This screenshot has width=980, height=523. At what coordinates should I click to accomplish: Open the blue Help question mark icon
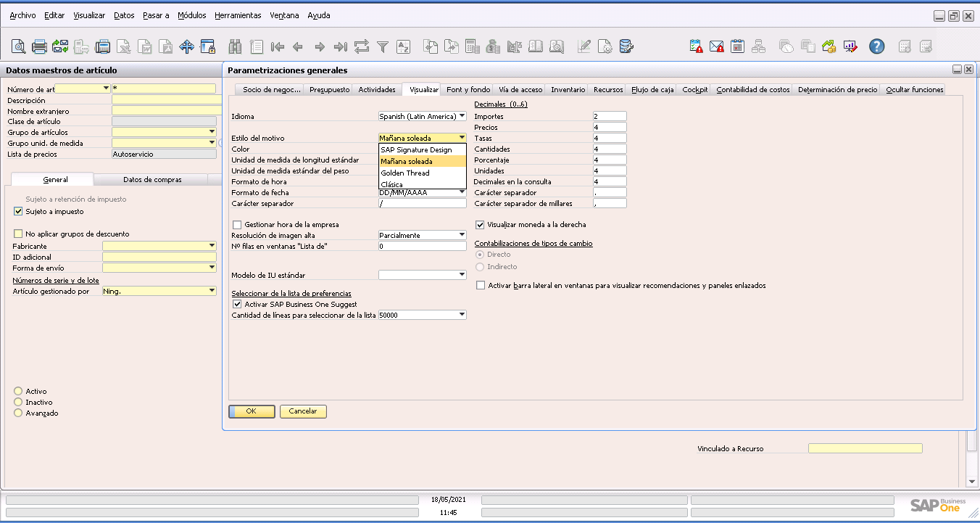[876, 47]
